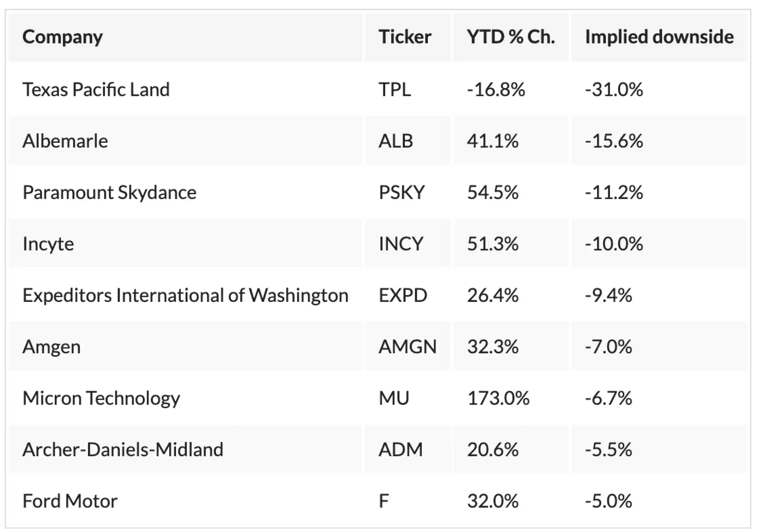
Task: Select the Texas Pacific Land company name
Action: [x=96, y=90]
